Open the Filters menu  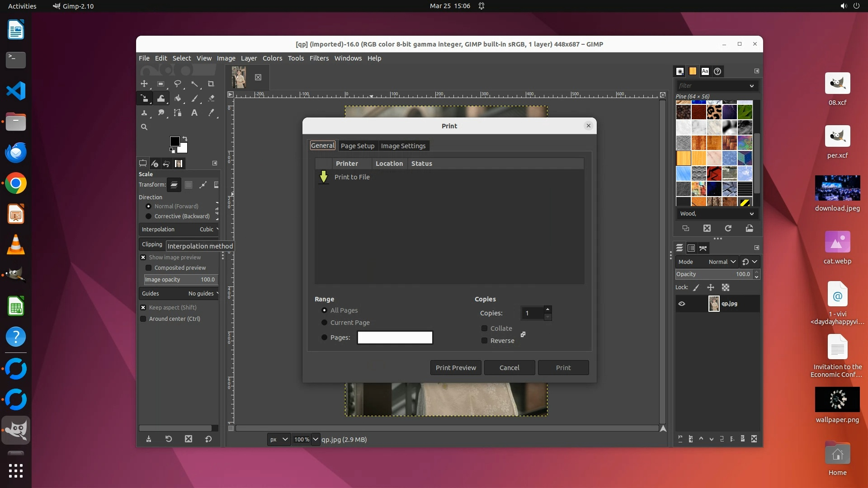pyautogui.click(x=319, y=58)
